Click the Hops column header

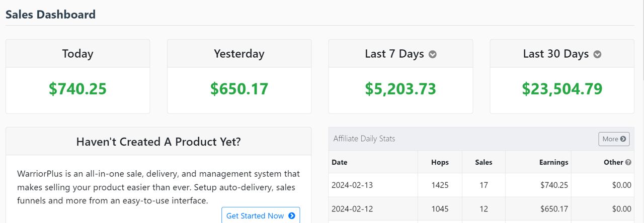pos(440,162)
